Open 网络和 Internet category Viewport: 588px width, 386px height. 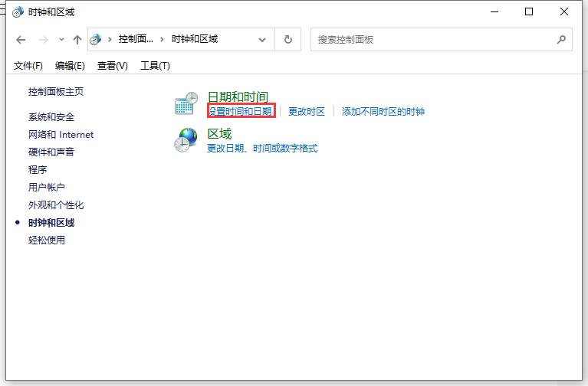click(61, 135)
